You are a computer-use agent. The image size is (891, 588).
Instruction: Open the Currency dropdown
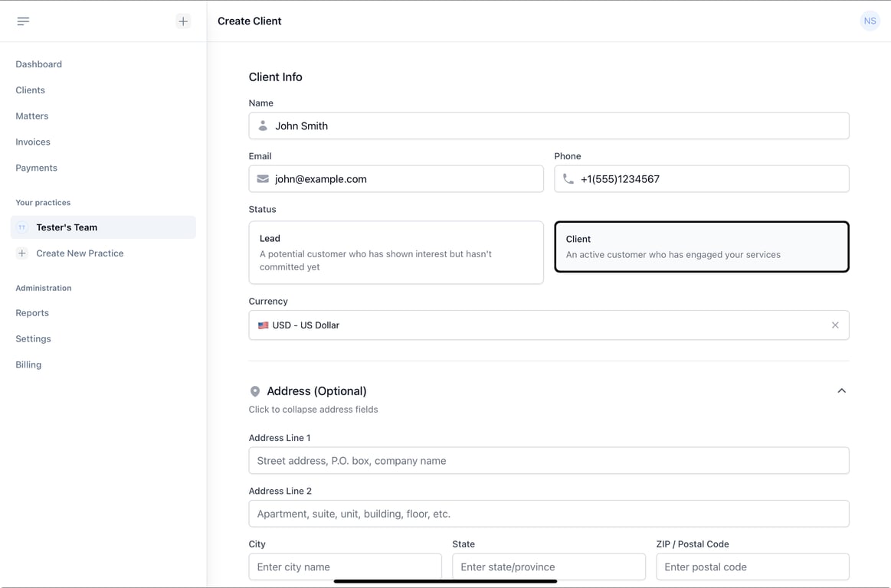coord(536,325)
